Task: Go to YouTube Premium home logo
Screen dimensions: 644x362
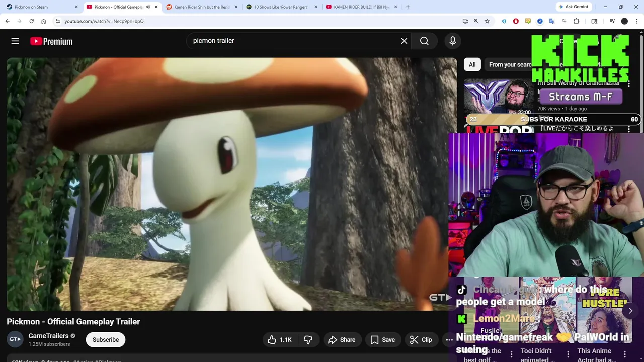Action: tap(51, 41)
